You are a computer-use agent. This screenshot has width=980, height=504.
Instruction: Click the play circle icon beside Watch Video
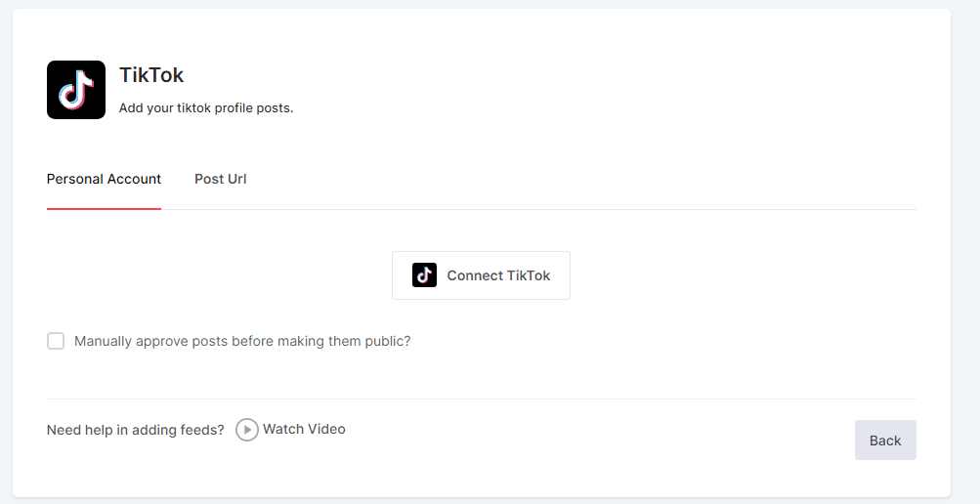coord(247,430)
